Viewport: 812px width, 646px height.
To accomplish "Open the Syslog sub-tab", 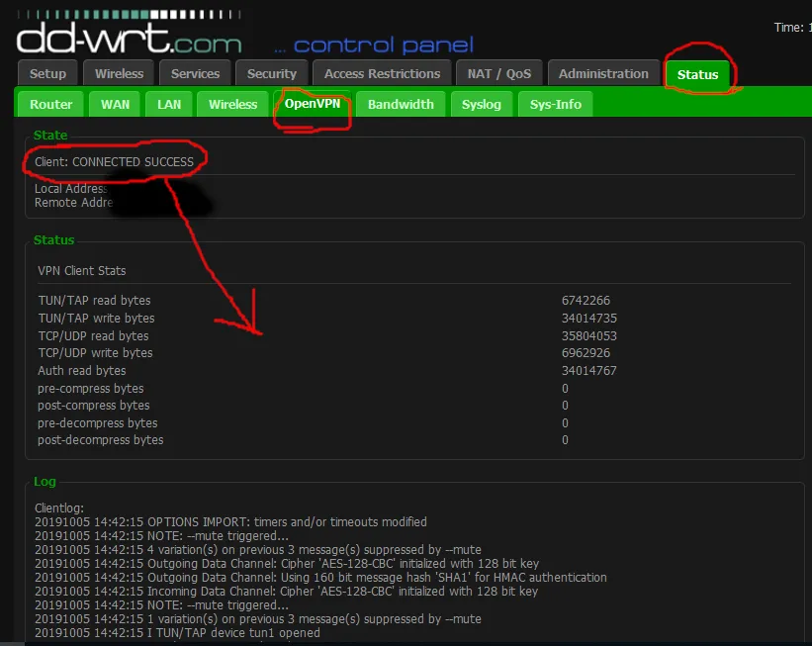I will point(482,104).
